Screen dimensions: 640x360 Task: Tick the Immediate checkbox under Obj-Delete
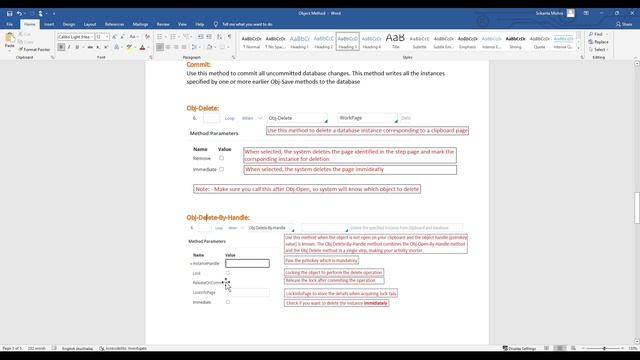pos(222,169)
